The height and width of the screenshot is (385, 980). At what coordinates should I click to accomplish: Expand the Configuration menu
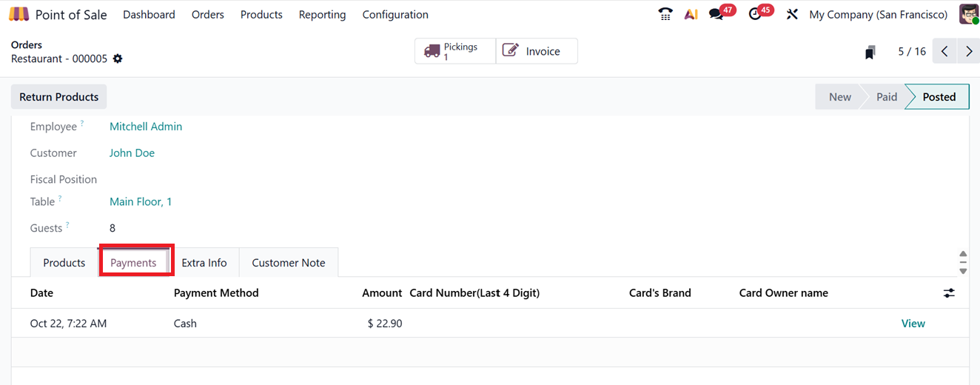pyautogui.click(x=395, y=14)
